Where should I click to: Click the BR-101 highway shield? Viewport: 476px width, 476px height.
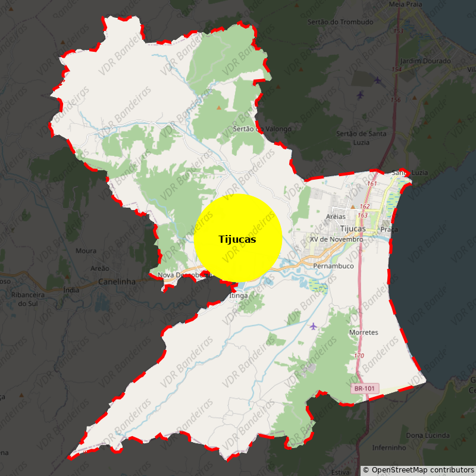[364, 389]
